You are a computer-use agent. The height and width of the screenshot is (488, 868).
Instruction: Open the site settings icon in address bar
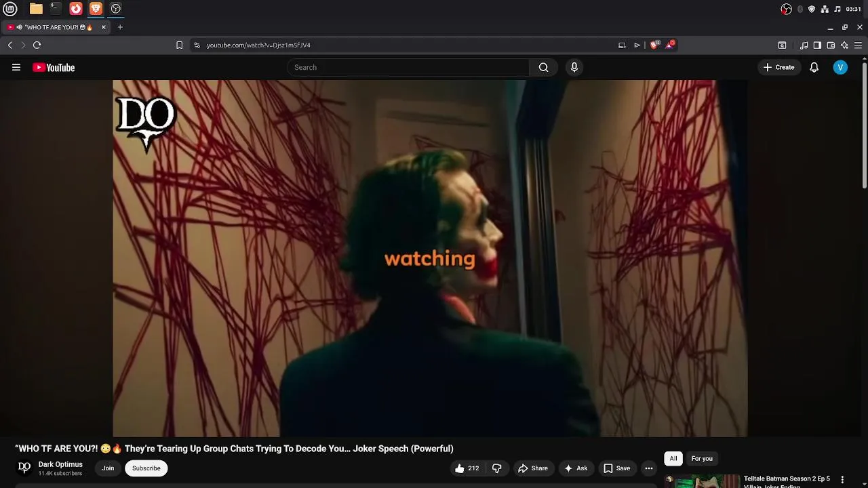click(197, 45)
